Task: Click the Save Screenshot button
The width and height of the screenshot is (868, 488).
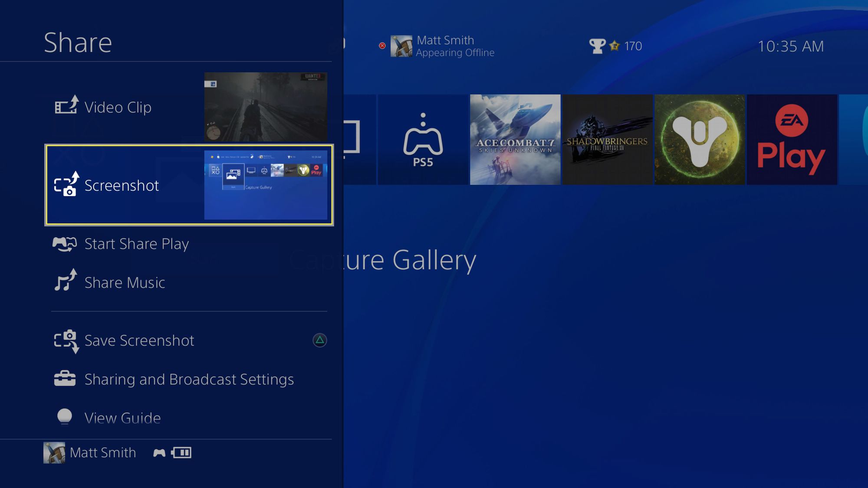Action: [x=138, y=340]
